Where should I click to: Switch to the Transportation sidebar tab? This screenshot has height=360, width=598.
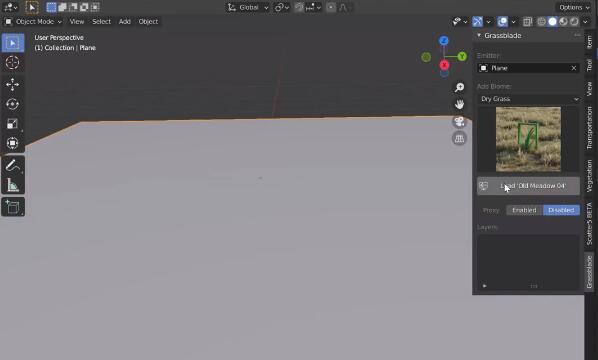click(x=589, y=128)
